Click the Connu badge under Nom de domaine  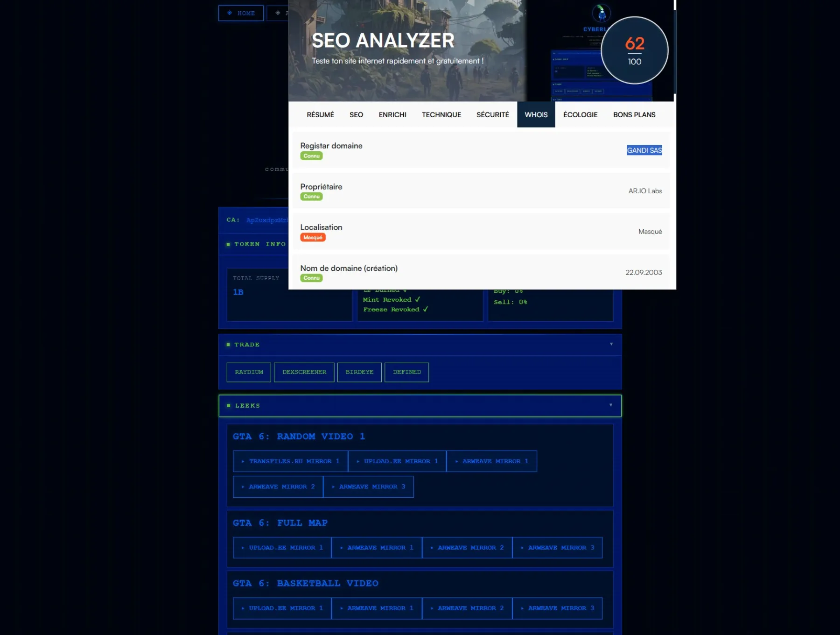point(311,278)
